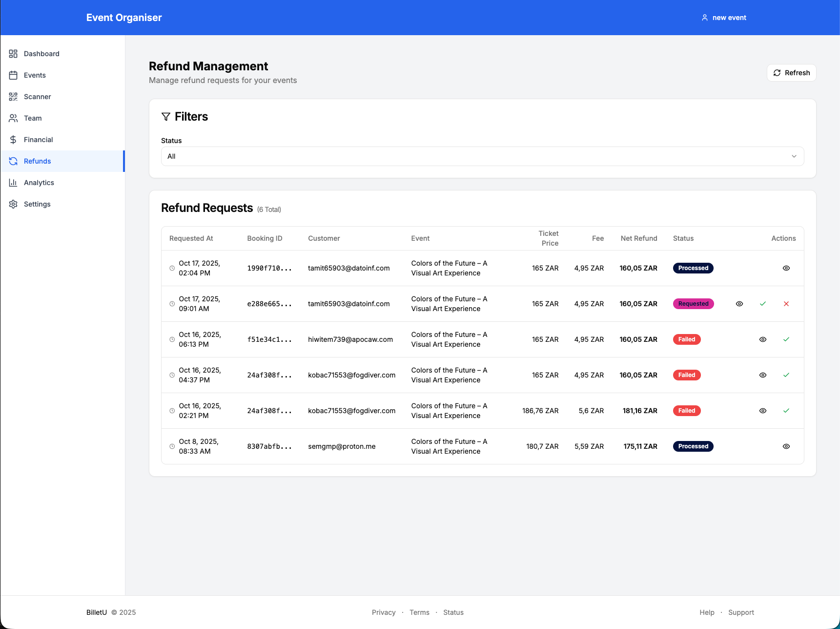Click the 186,76 ZAR ticket price
The width and height of the screenshot is (840, 629).
click(540, 411)
